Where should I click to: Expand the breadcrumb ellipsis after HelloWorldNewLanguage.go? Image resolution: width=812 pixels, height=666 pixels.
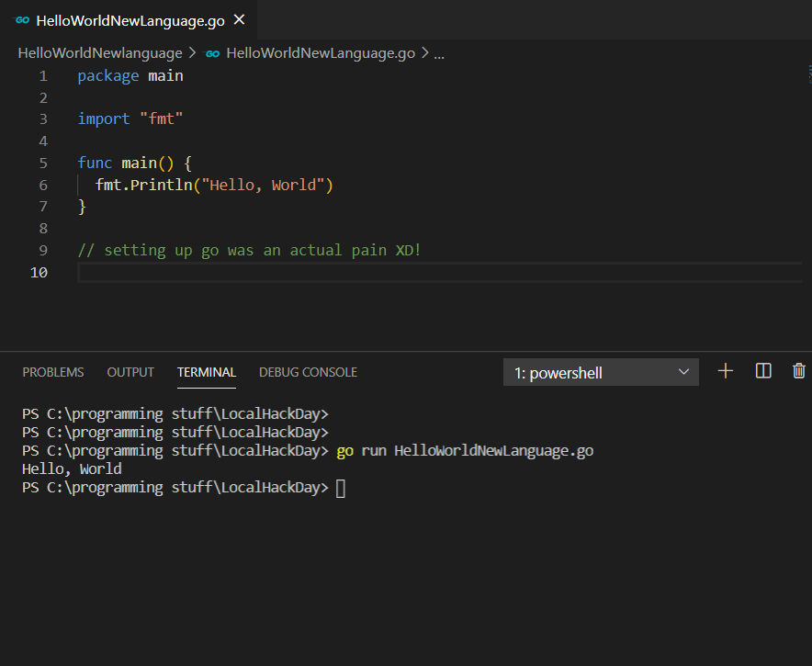point(438,52)
